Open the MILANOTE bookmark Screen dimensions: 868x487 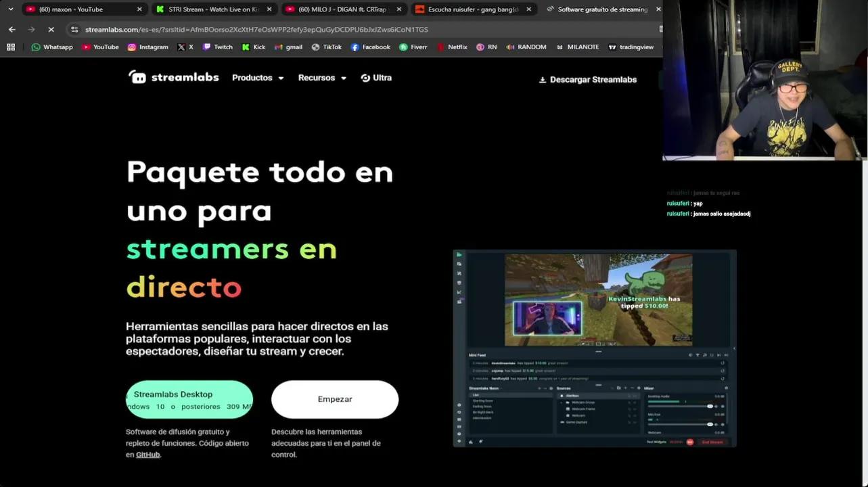pyautogui.click(x=578, y=47)
